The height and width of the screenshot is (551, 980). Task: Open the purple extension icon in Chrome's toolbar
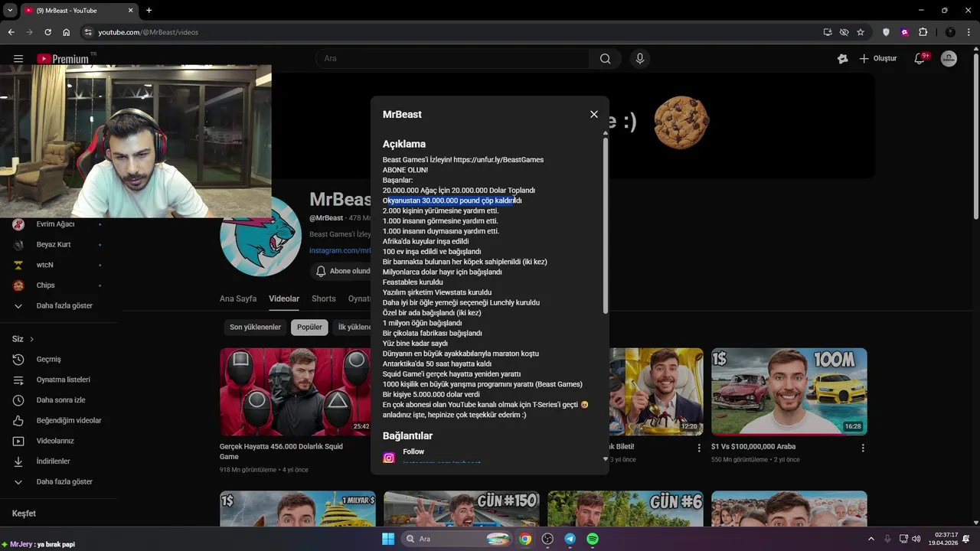[x=905, y=32]
